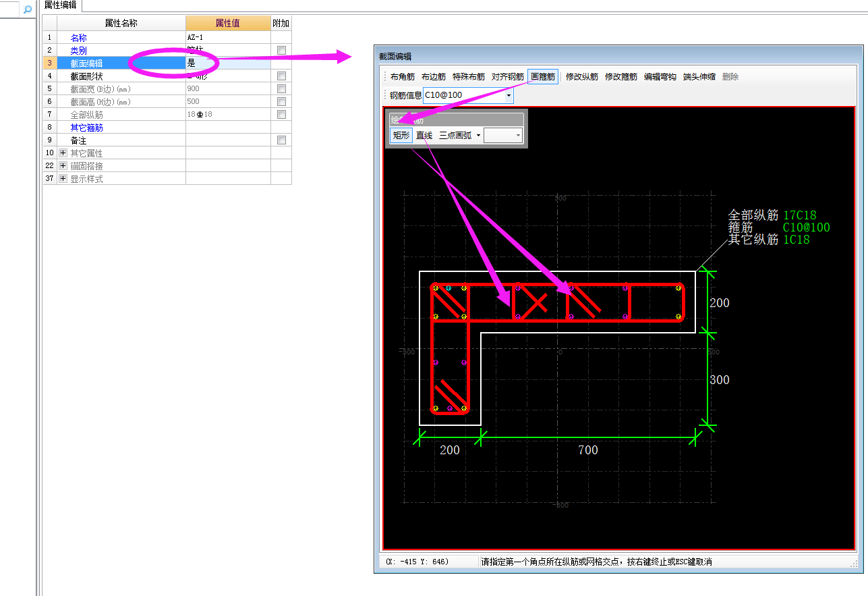
Task: Click the AZ-1 name value cell
Action: coord(228,38)
